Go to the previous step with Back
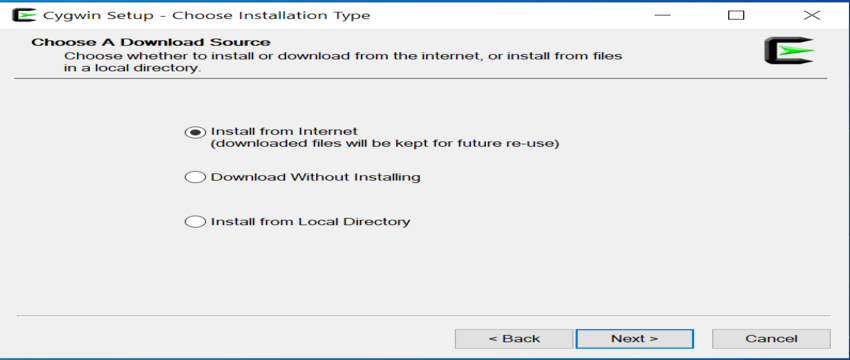The image size is (850, 360). coord(514,339)
